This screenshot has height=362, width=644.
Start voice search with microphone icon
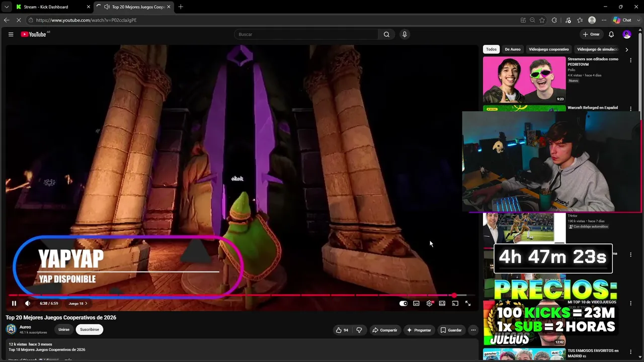click(405, 34)
